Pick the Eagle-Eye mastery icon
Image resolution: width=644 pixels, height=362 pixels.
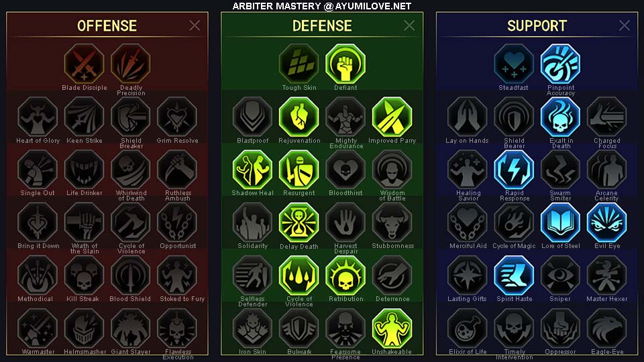(606, 328)
